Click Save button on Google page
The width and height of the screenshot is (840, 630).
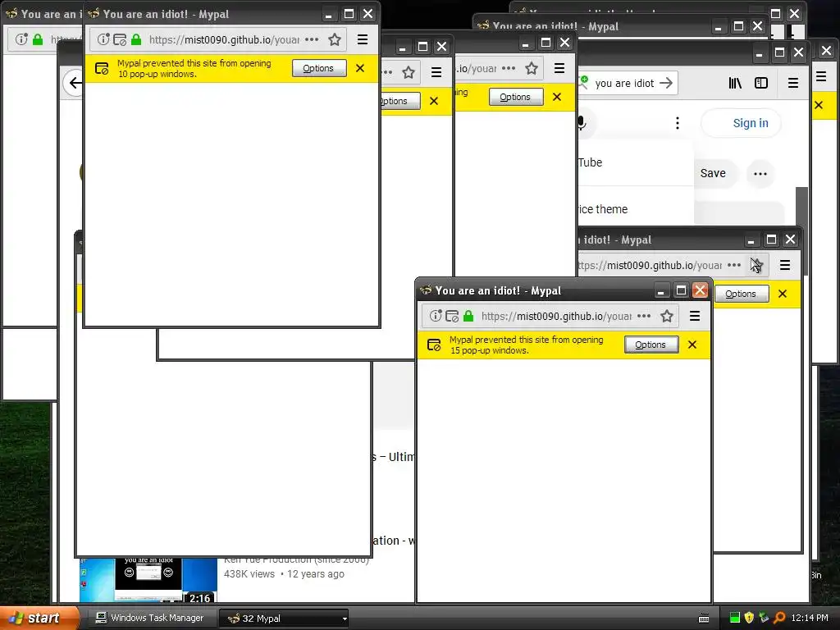(x=713, y=173)
